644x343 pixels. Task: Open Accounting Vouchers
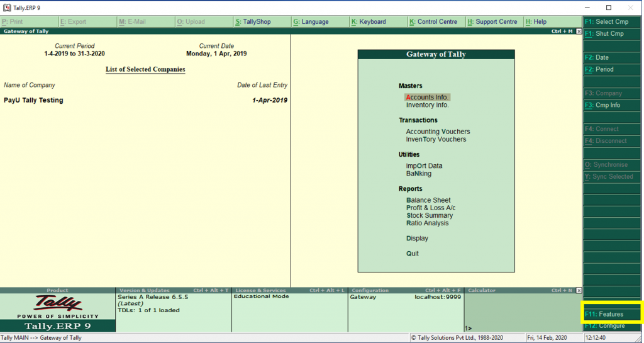pos(438,132)
